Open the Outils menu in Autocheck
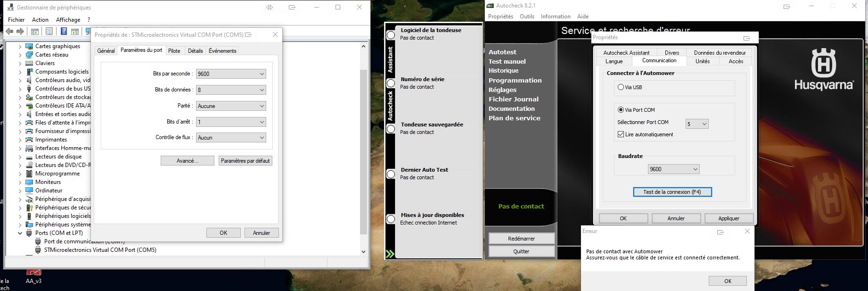 pyautogui.click(x=527, y=17)
